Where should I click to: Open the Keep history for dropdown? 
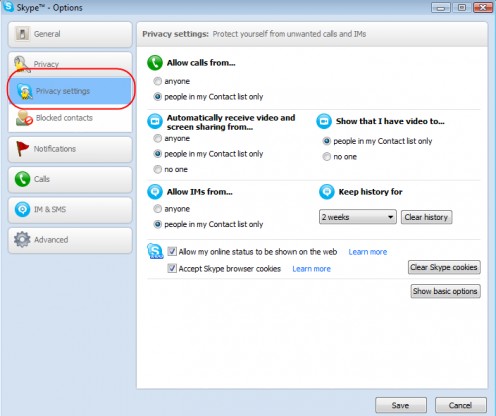point(358,217)
